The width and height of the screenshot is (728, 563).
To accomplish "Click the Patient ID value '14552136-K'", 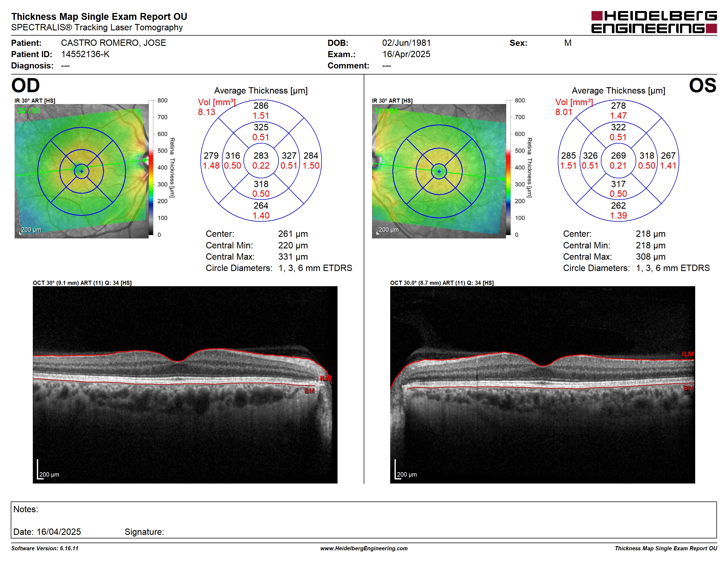I will point(85,54).
